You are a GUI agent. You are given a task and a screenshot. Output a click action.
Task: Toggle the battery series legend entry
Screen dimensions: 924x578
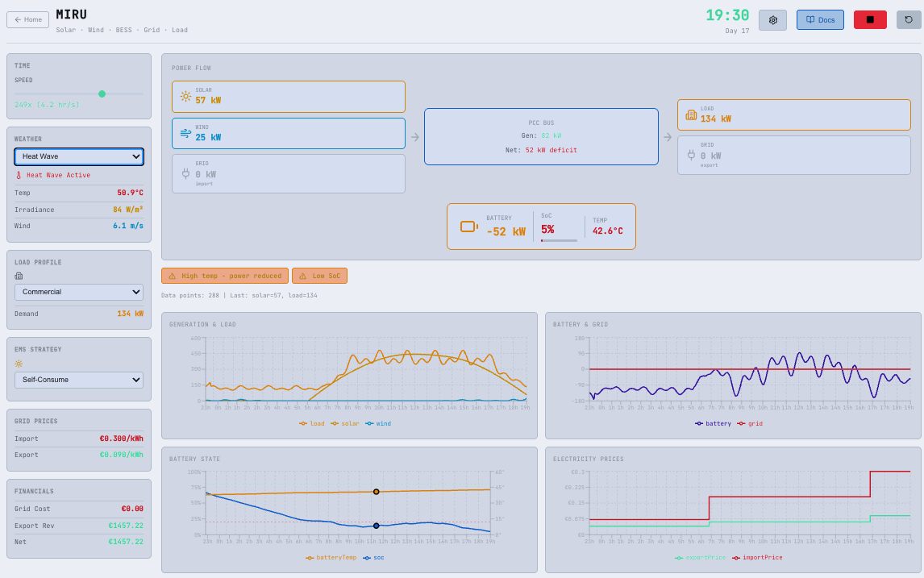click(713, 423)
